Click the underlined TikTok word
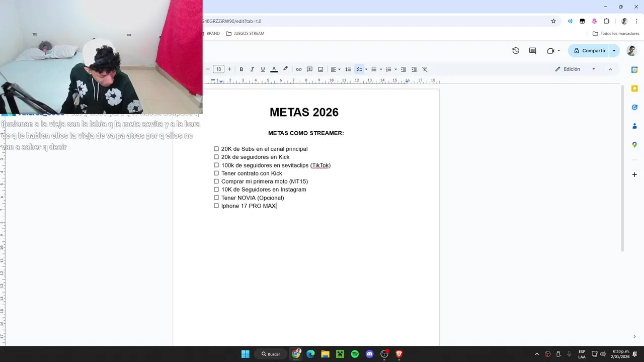 click(320, 165)
